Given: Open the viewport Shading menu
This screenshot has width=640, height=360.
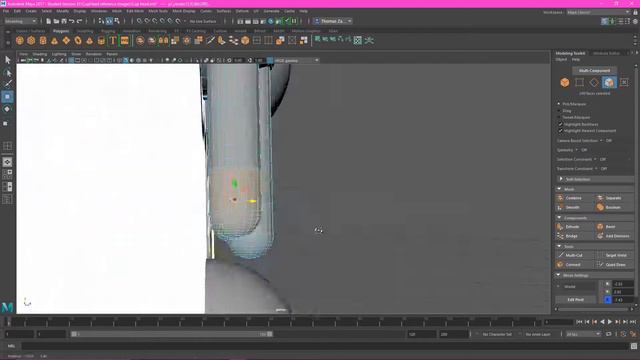Looking at the screenshot, I should coord(40,54).
